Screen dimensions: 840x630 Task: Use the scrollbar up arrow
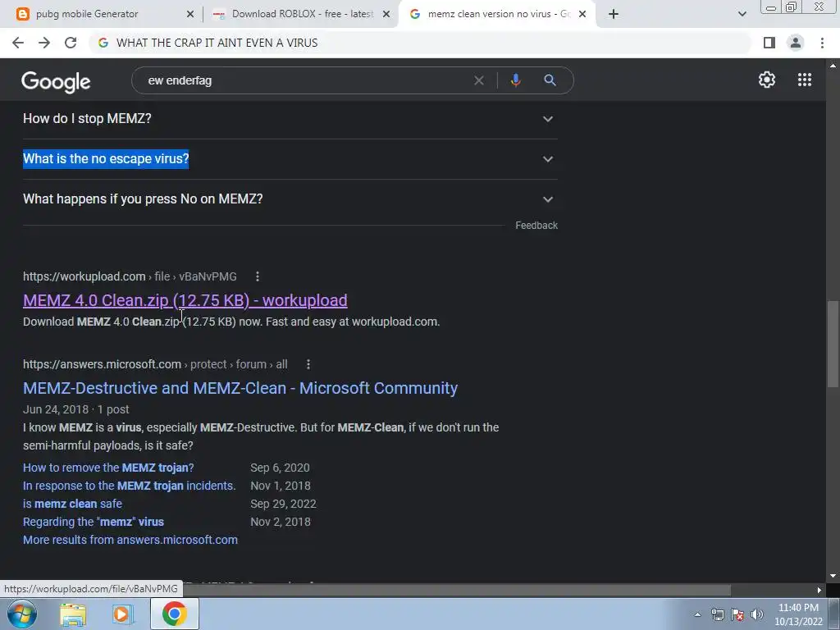833,66
